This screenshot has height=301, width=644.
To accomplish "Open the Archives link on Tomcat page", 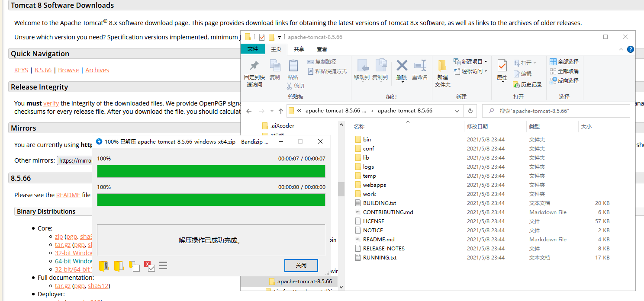I will [x=97, y=70].
